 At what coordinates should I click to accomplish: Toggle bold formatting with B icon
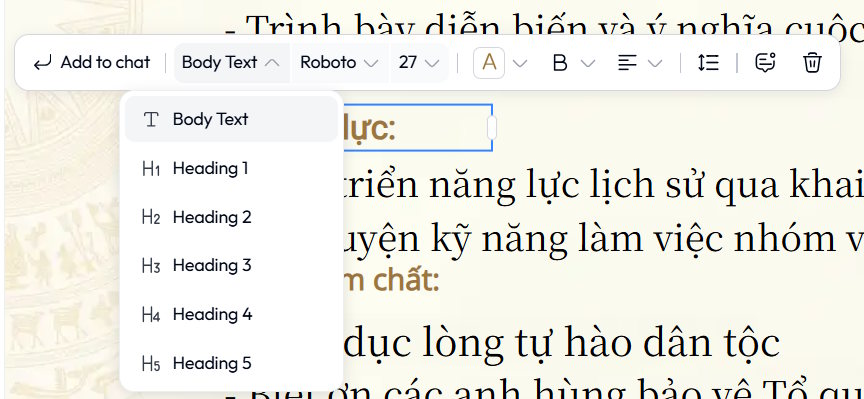coord(559,63)
